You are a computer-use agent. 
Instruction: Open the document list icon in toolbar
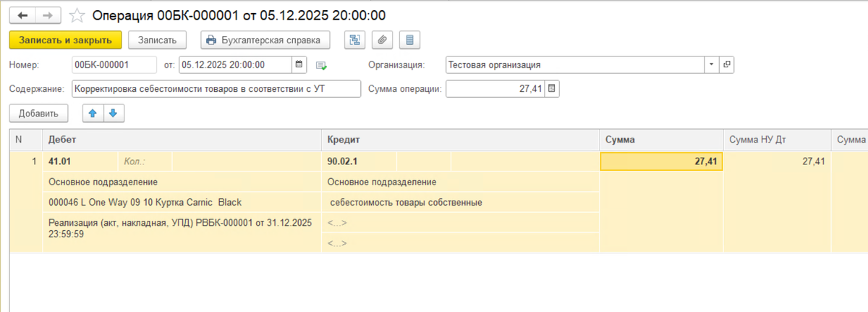coord(410,40)
